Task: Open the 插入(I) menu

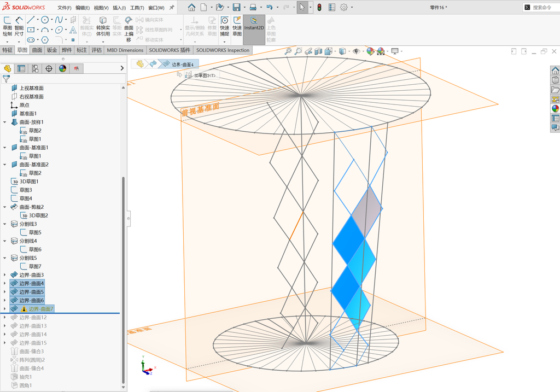Action: pyautogui.click(x=119, y=8)
